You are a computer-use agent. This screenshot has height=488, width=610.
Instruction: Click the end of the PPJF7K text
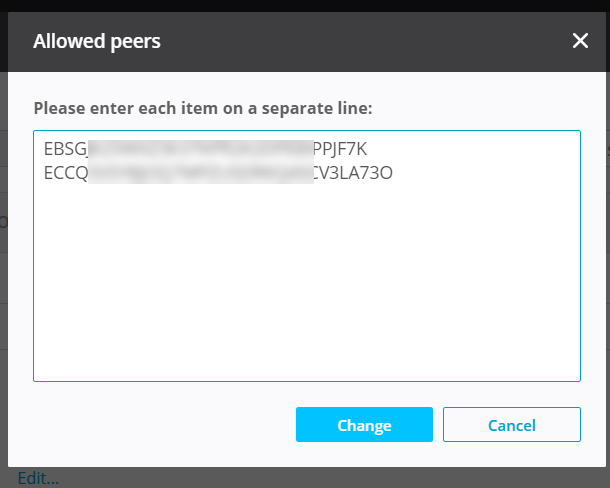coord(369,149)
